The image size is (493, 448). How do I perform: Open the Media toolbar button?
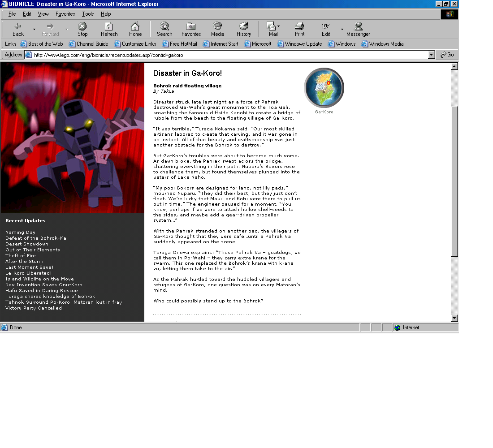[x=217, y=30]
